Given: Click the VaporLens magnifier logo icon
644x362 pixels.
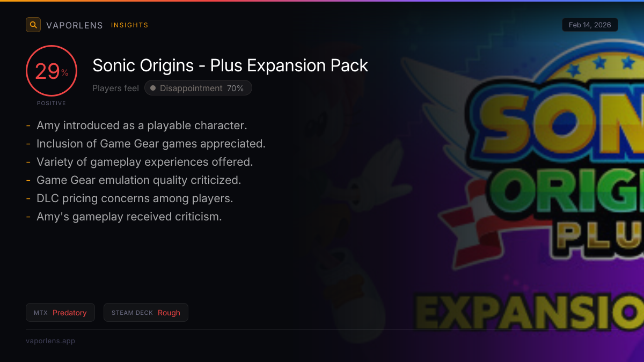Looking at the screenshot, I should 33,25.
